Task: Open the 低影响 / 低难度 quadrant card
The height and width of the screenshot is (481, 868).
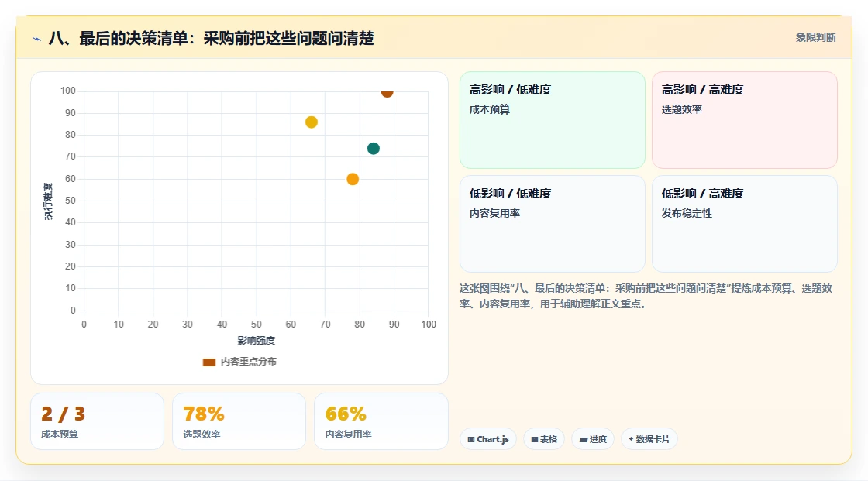Action: tap(553, 224)
